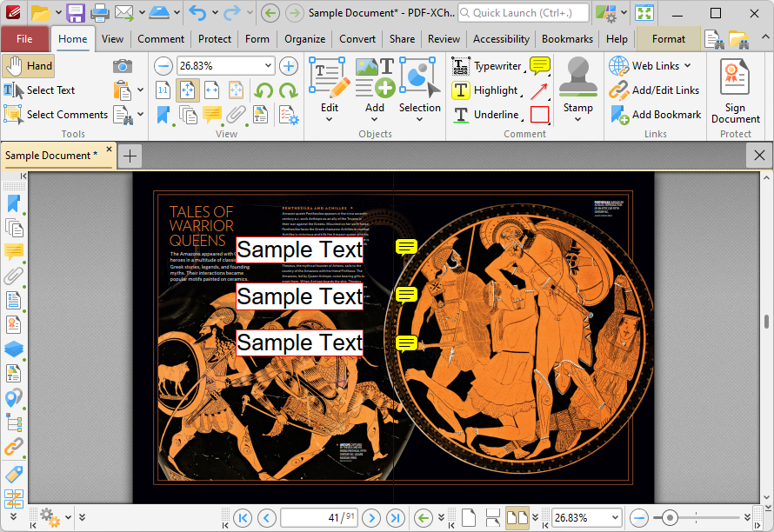Open Bookmarks pane from left sidebar
Screen dimensions: 774x532
[13, 203]
